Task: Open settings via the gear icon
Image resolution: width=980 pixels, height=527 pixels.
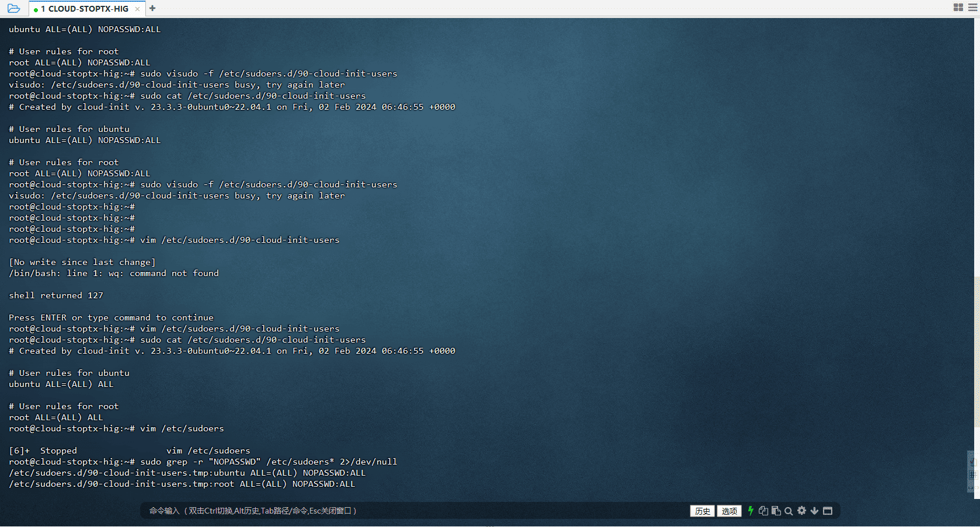Action: [x=802, y=511]
